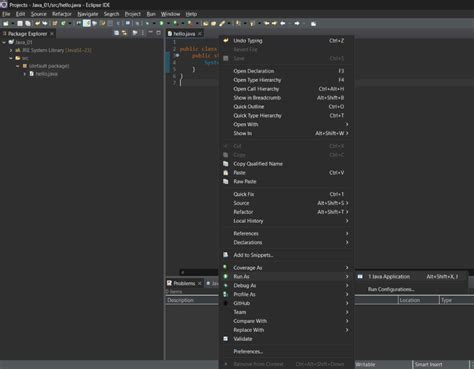The height and width of the screenshot is (369, 474).
Task: Click the Back navigation arrow in toolbar
Action: [x=283, y=23]
